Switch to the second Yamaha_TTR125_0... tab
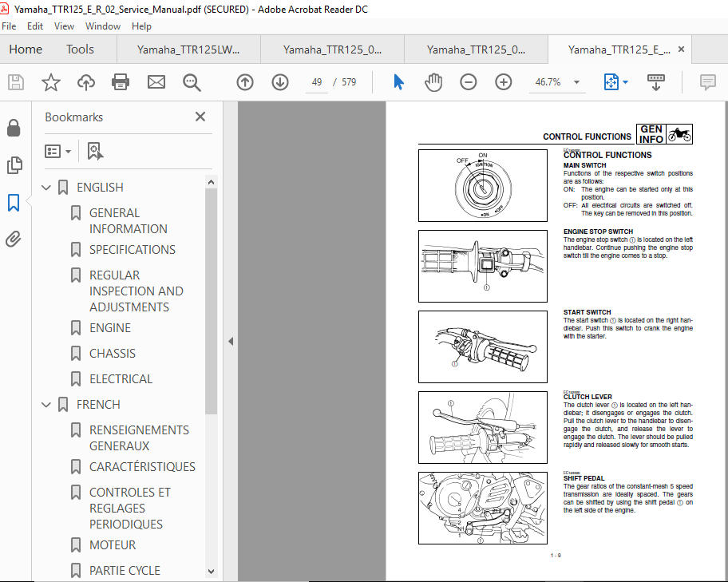Screen dimensions: 728x582 coord(332,49)
